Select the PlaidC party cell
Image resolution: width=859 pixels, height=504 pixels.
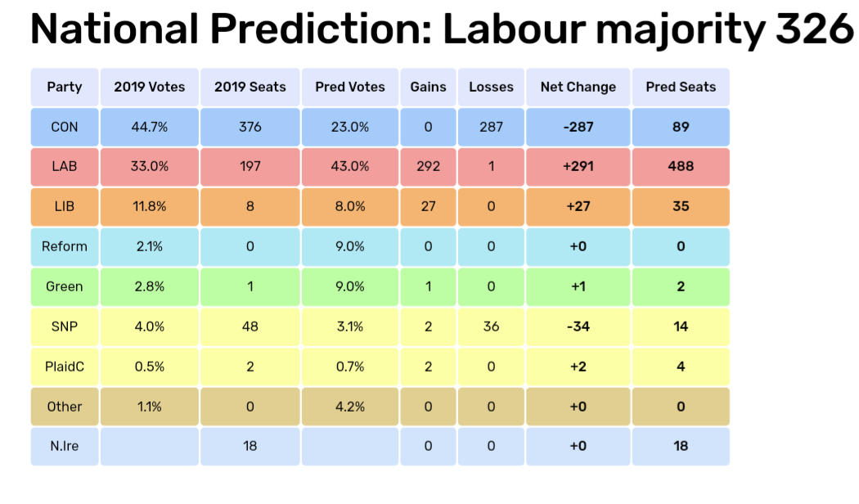65,367
